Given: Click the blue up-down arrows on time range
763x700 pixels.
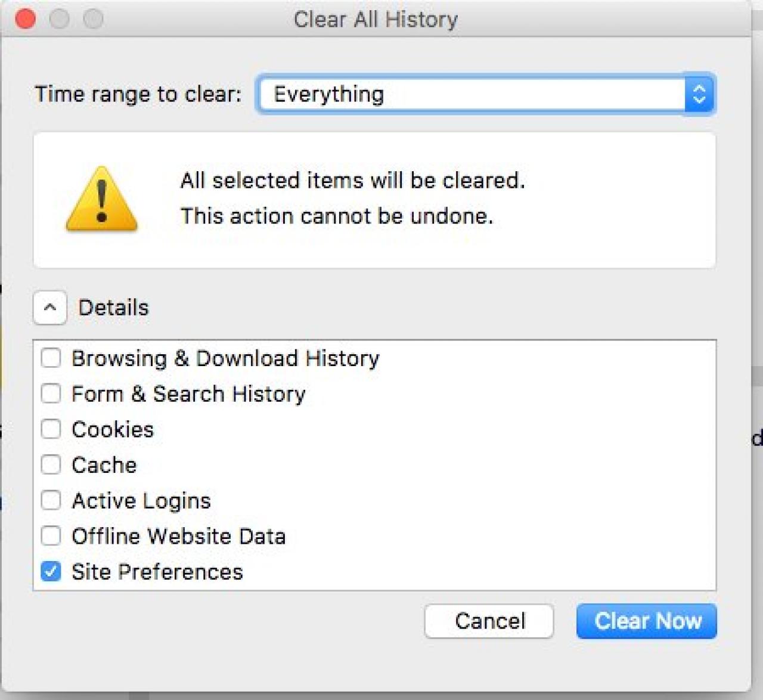Looking at the screenshot, I should [x=699, y=94].
